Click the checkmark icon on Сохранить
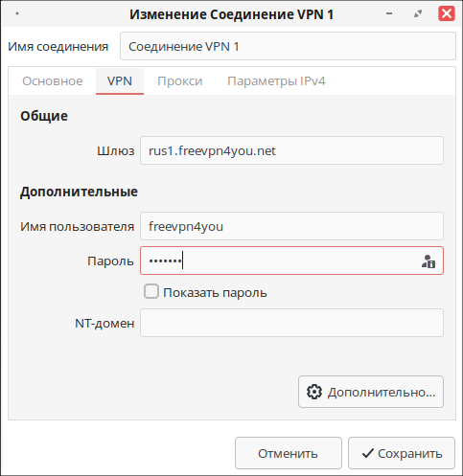The height and width of the screenshot is (476, 463). 368,453
